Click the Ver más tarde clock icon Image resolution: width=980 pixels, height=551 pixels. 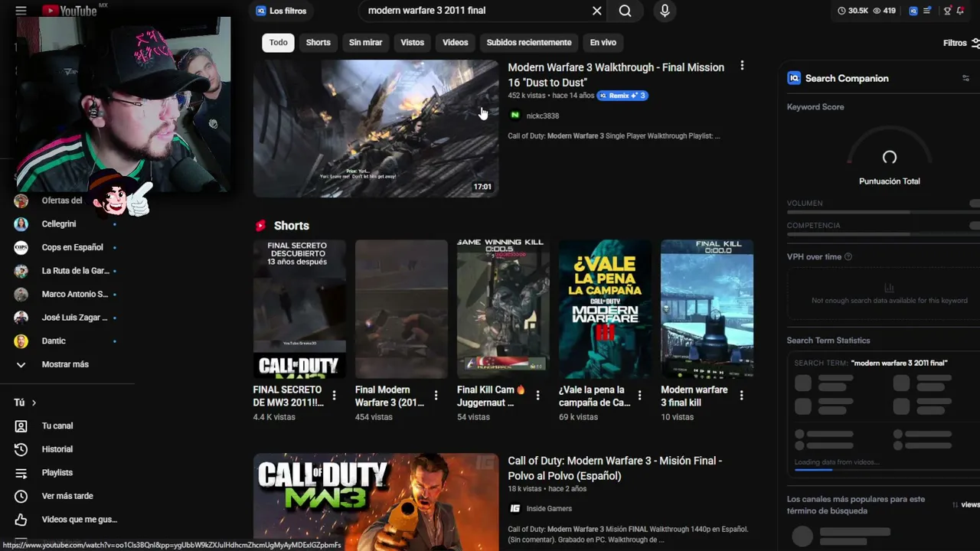click(21, 496)
